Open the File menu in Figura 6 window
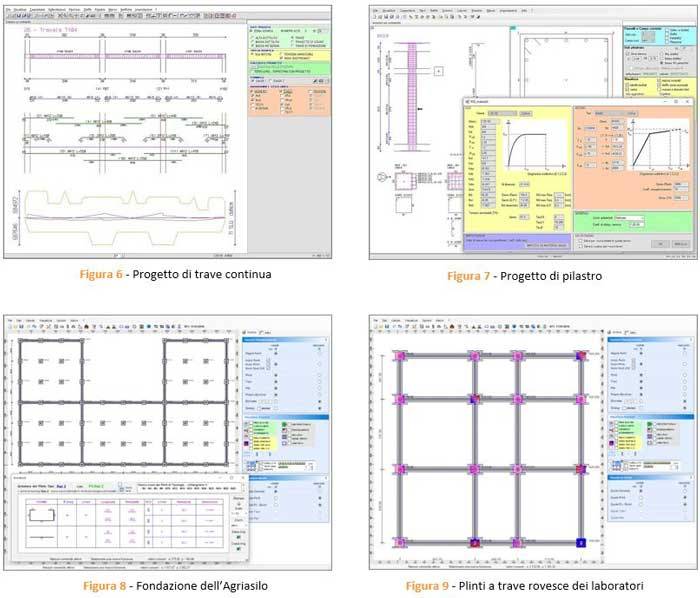The image size is (700, 598). pos(8,9)
